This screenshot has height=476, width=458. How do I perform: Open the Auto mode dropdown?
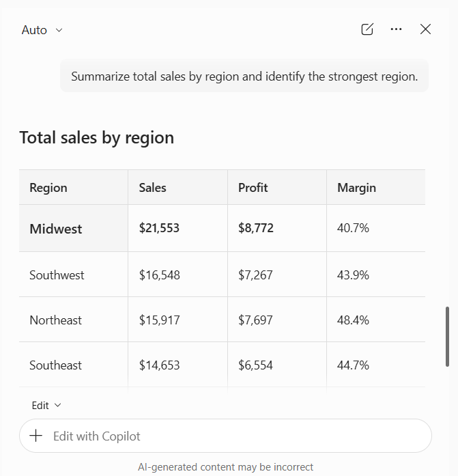click(42, 30)
